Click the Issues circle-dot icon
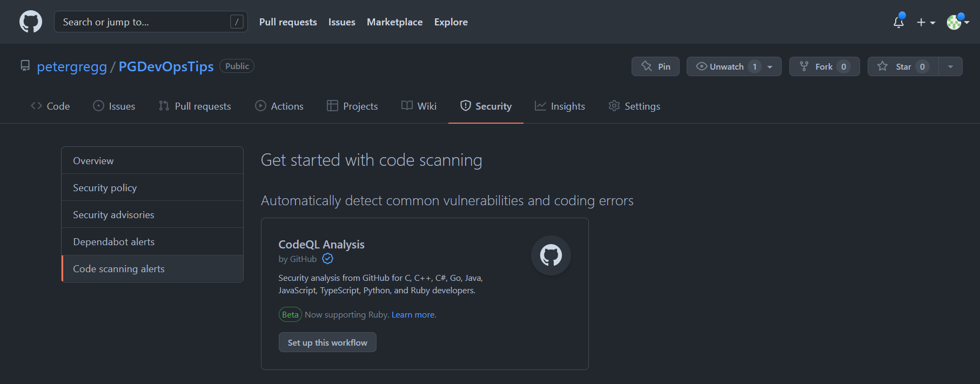 (98, 106)
